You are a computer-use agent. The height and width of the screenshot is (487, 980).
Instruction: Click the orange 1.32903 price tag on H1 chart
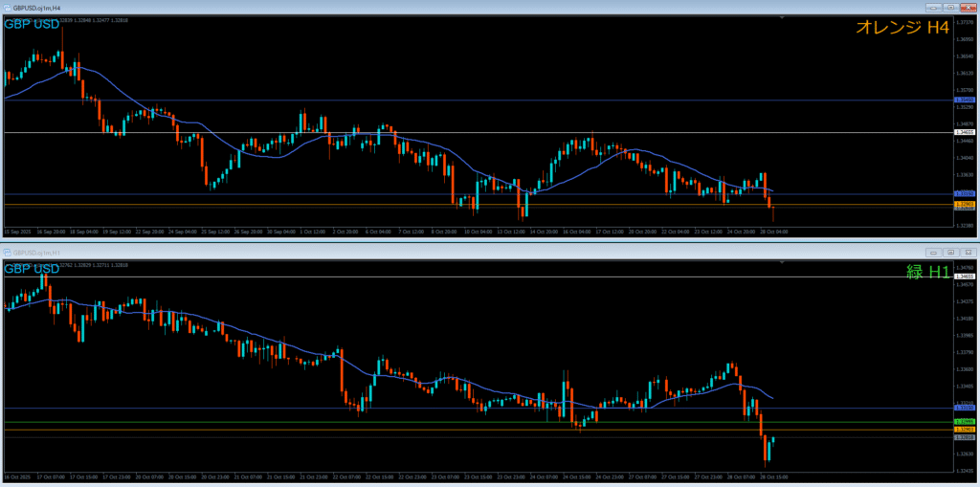(965, 430)
